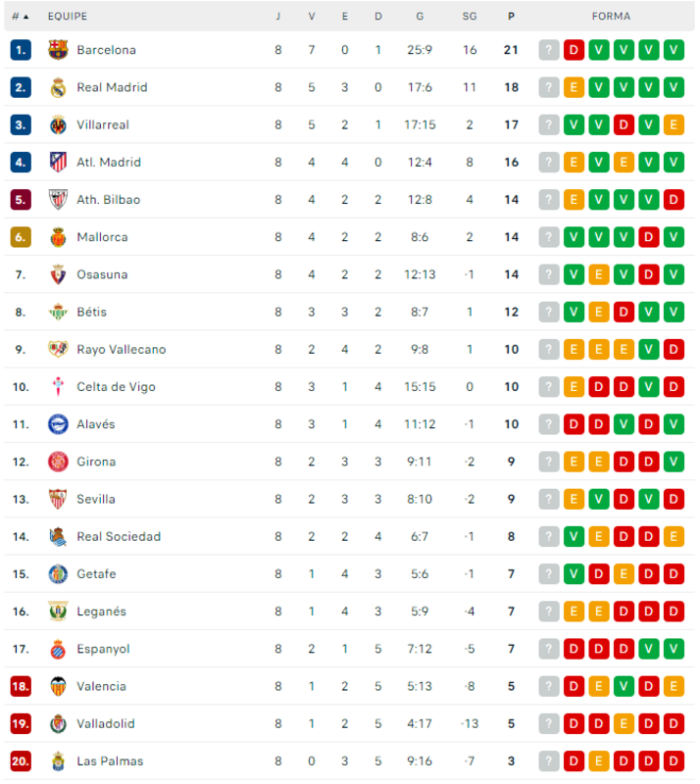Click the Real Madrid club crest
Viewport: 700px width, 784px height.
pyautogui.click(x=58, y=87)
